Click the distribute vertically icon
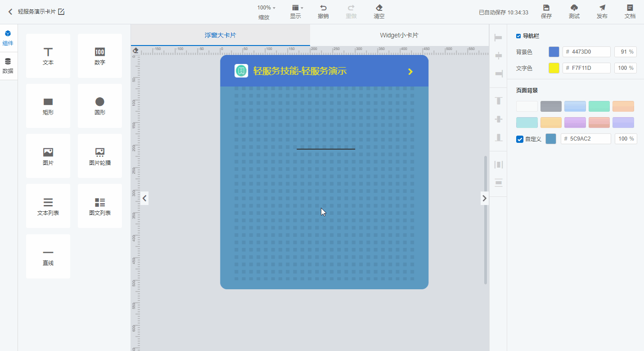The height and width of the screenshot is (351, 644). [498, 182]
